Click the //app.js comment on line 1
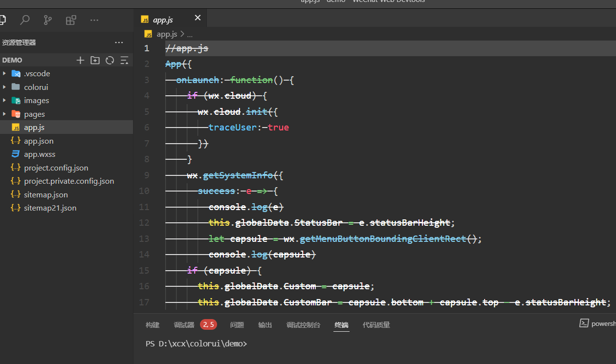 point(187,48)
